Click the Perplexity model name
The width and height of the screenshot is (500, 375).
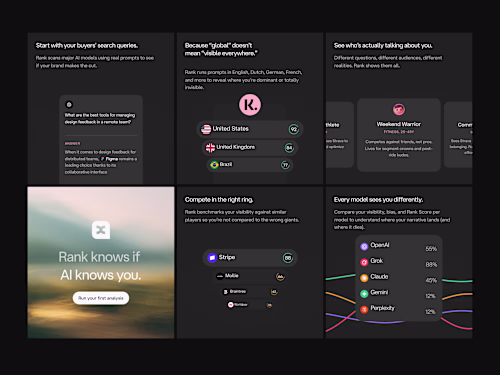tap(382, 308)
